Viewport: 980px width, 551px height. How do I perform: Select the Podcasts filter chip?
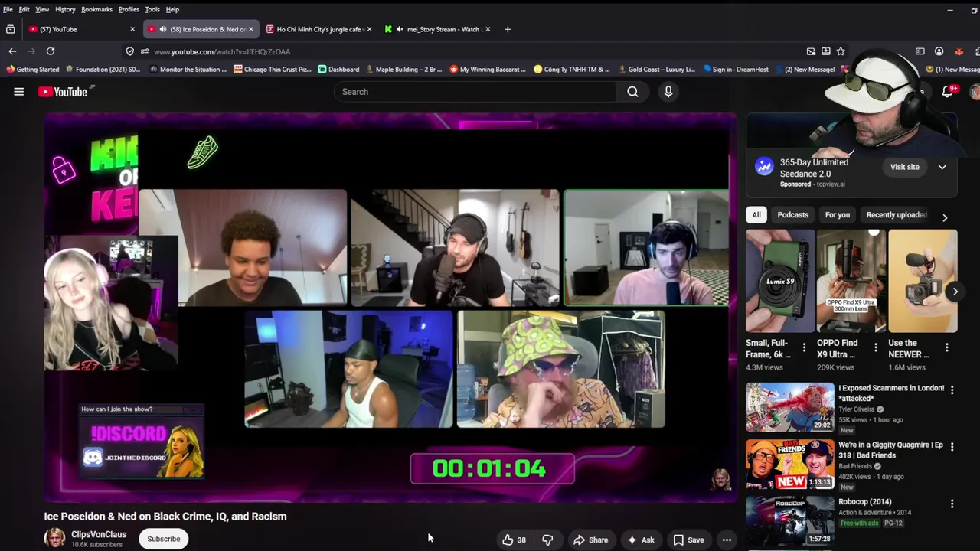click(x=792, y=215)
